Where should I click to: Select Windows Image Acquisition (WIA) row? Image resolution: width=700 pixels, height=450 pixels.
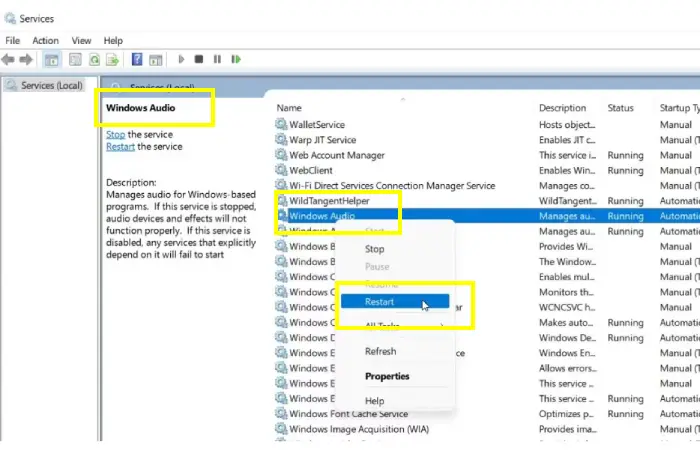point(487,429)
